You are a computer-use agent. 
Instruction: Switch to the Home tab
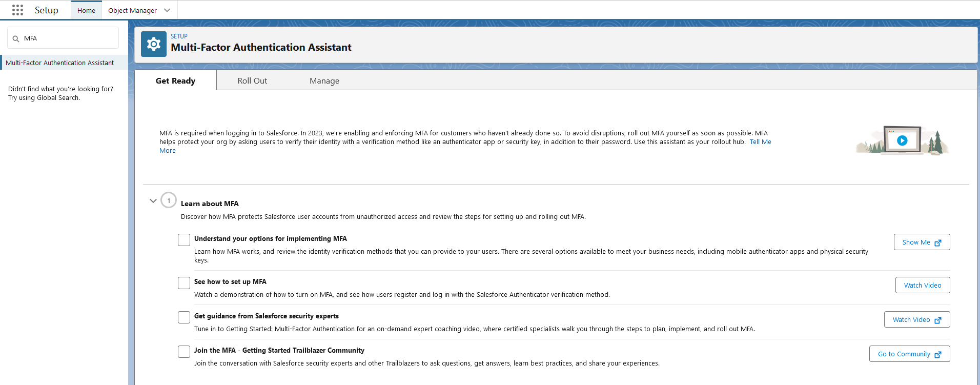[x=86, y=10]
